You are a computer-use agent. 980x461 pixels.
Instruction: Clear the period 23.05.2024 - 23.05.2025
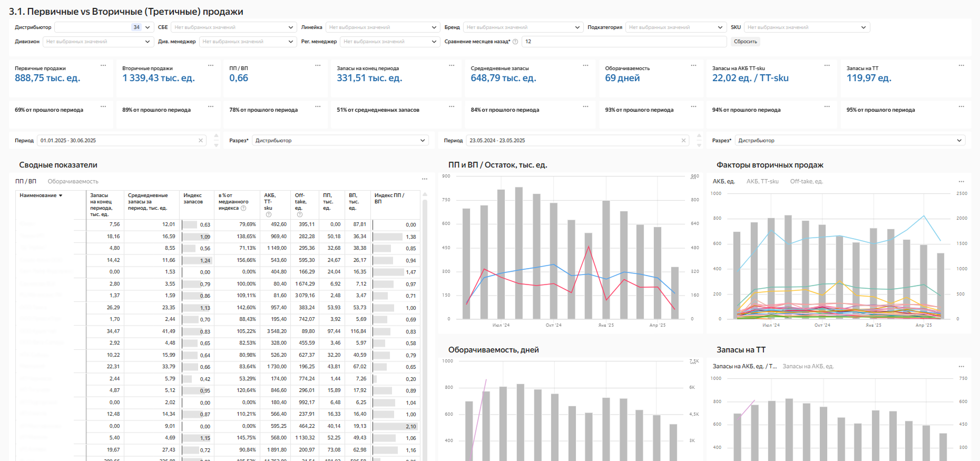click(x=684, y=141)
